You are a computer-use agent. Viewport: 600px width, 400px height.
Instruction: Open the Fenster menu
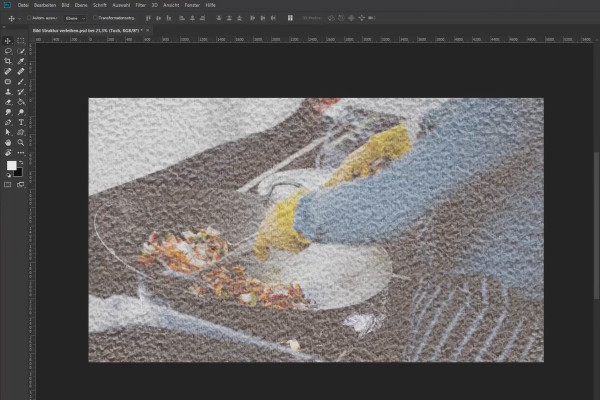(192, 5)
